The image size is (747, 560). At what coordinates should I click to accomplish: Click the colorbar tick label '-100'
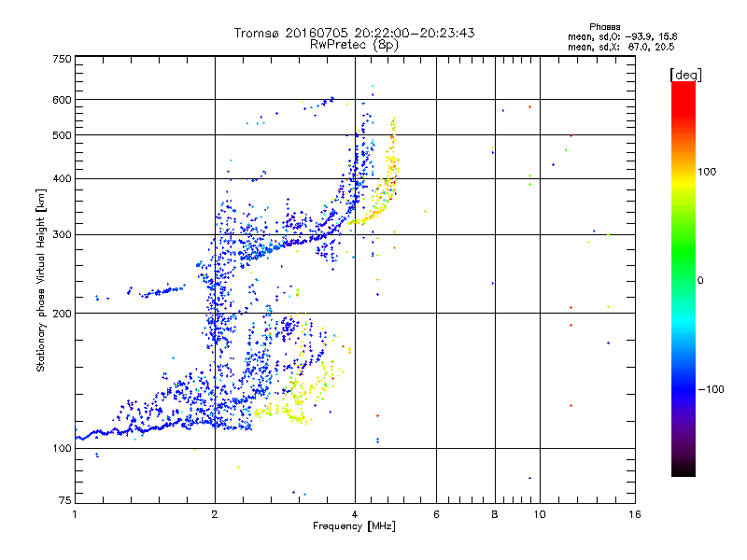(x=711, y=389)
